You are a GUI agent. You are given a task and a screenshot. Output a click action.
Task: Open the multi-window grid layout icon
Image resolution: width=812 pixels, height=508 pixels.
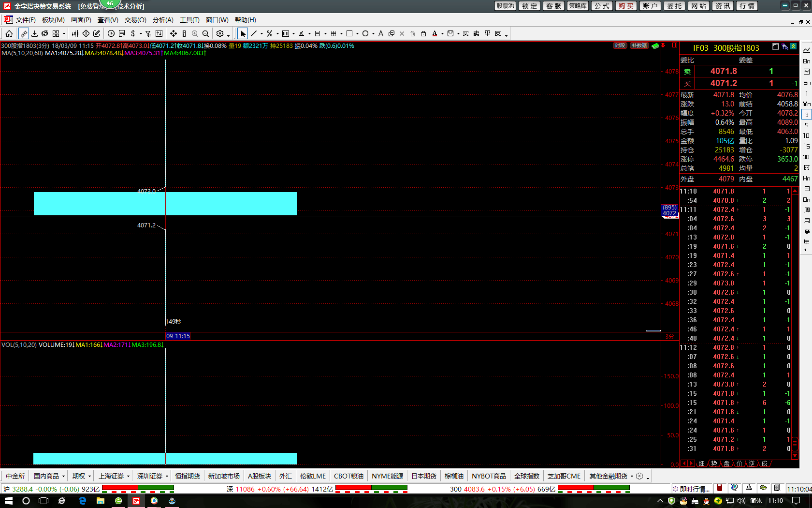point(56,33)
